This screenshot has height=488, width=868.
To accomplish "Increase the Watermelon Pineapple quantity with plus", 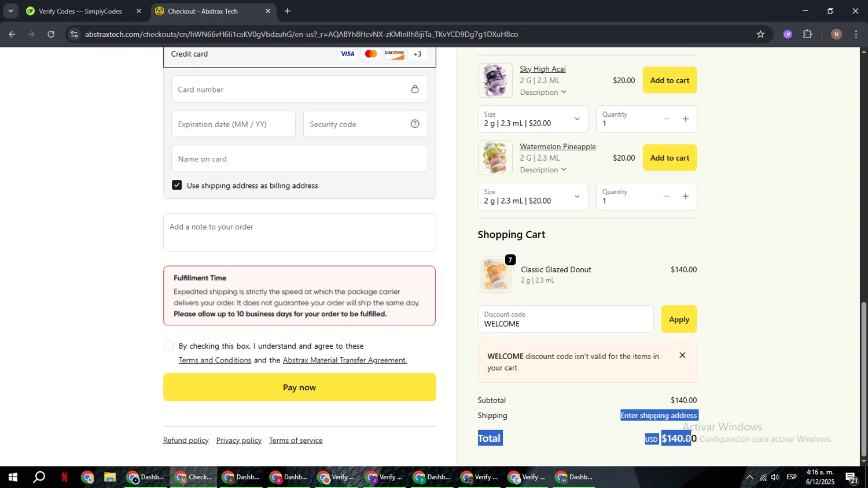I will pyautogui.click(x=686, y=197).
